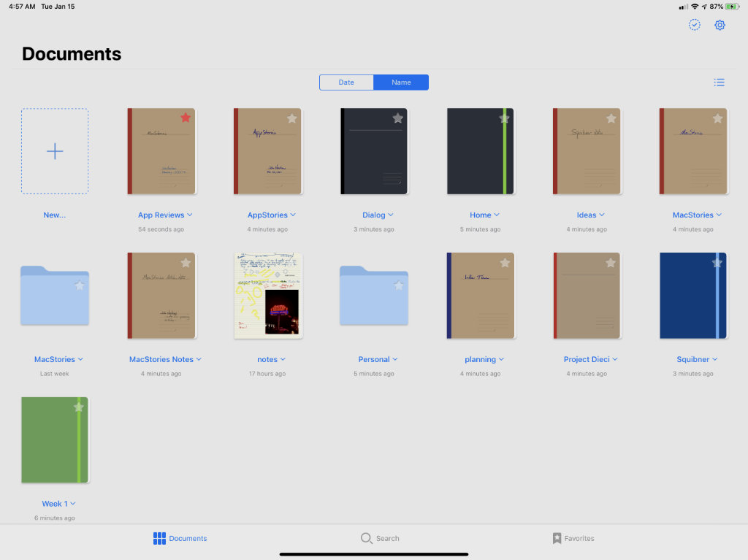Image resolution: width=748 pixels, height=560 pixels.
Task: Tap the circled checkmark select icon
Action: (x=694, y=25)
